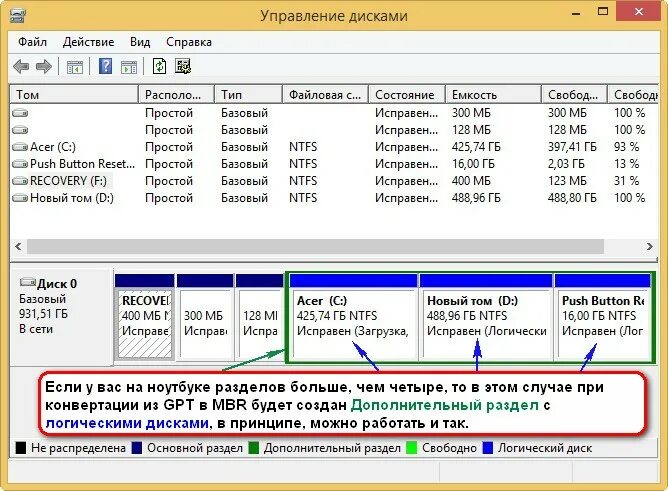
Task: Click the 16,00 ГБ capacity cell in list
Action: click(x=473, y=164)
